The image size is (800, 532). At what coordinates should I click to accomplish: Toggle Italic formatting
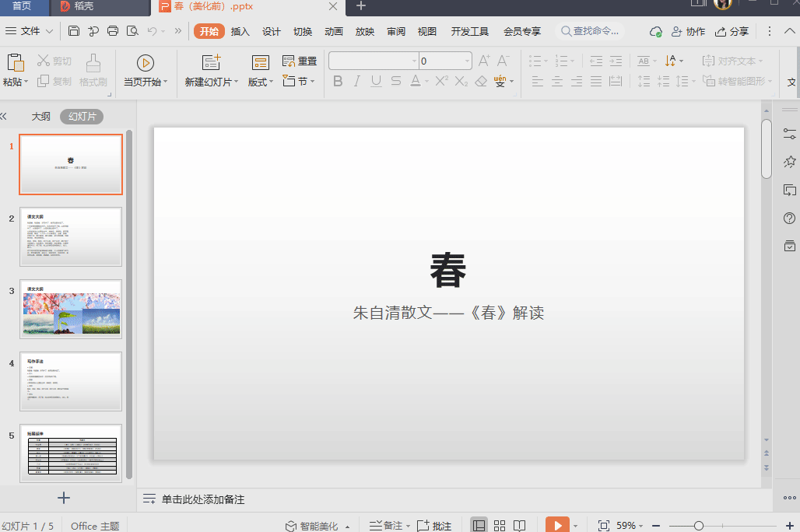[x=357, y=81]
